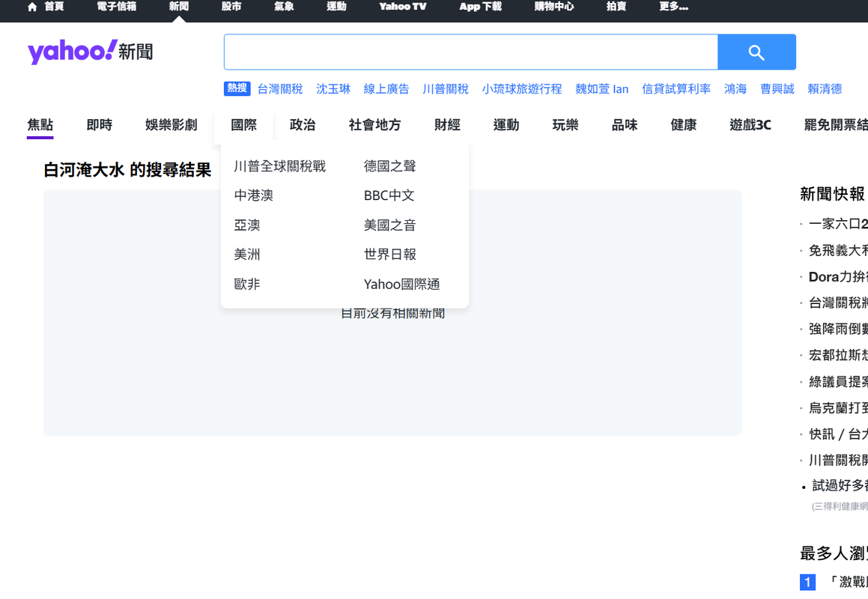
Task: Click trending search 信貸試算利率
Action: [676, 88]
